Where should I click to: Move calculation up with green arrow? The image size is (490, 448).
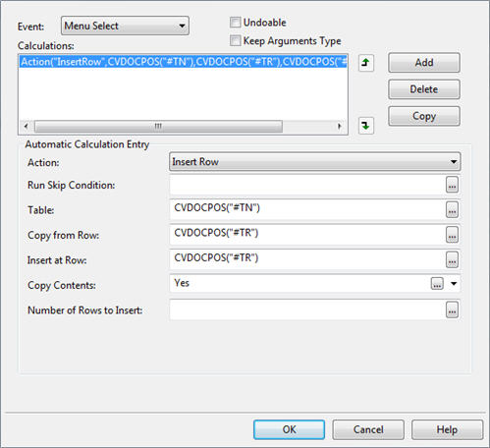click(x=365, y=63)
